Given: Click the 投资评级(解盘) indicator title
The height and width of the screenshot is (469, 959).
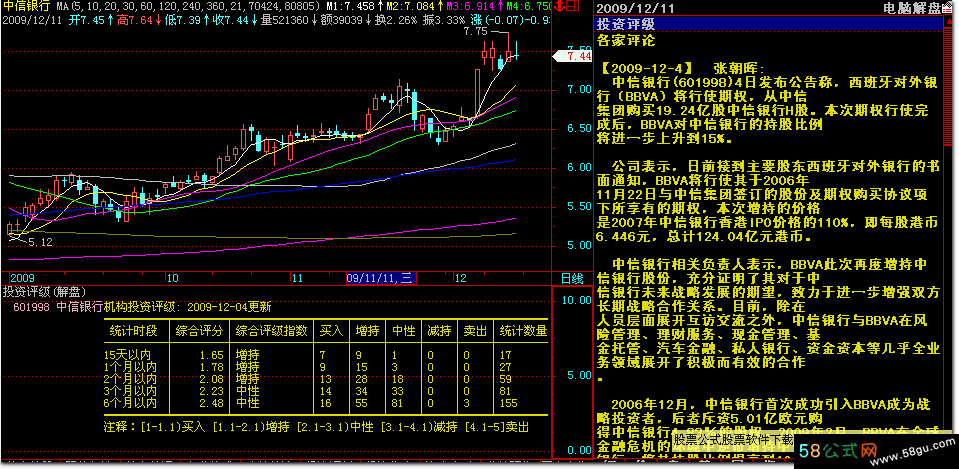Looking at the screenshot, I should pos(44,292).
